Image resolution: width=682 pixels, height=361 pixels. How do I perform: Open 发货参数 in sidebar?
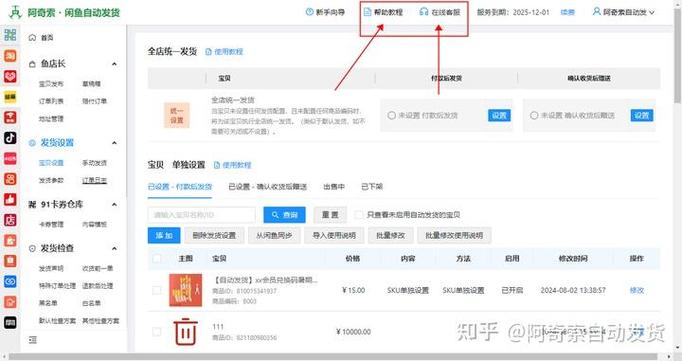coord(51,180)
